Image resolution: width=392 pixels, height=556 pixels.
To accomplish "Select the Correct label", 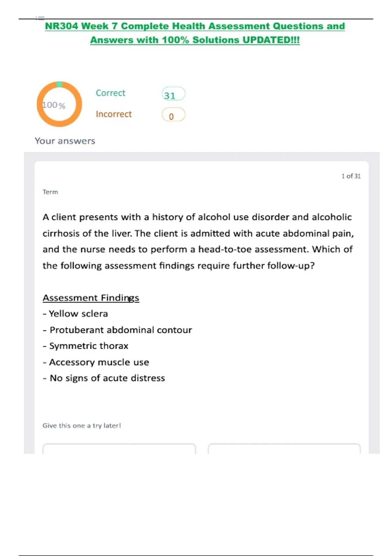I will coord(110,93).
